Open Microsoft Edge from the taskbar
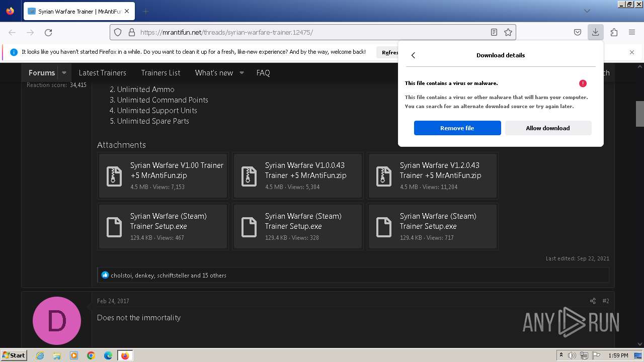644x362 pixels. click(x=108, y=355)
